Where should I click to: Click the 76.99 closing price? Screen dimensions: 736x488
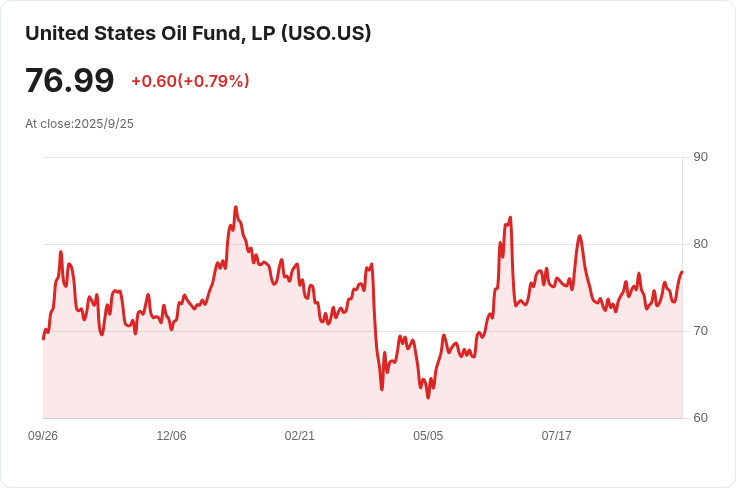point(70,81)
